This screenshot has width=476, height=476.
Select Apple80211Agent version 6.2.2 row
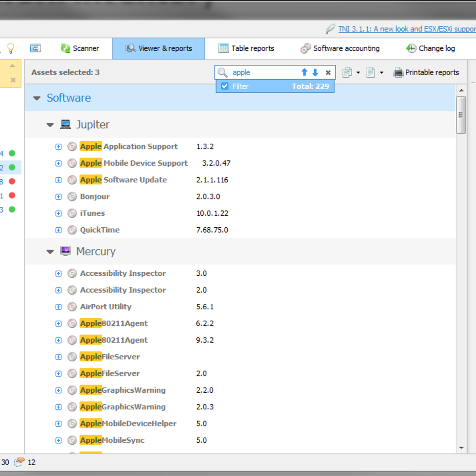tap(240, 324)
